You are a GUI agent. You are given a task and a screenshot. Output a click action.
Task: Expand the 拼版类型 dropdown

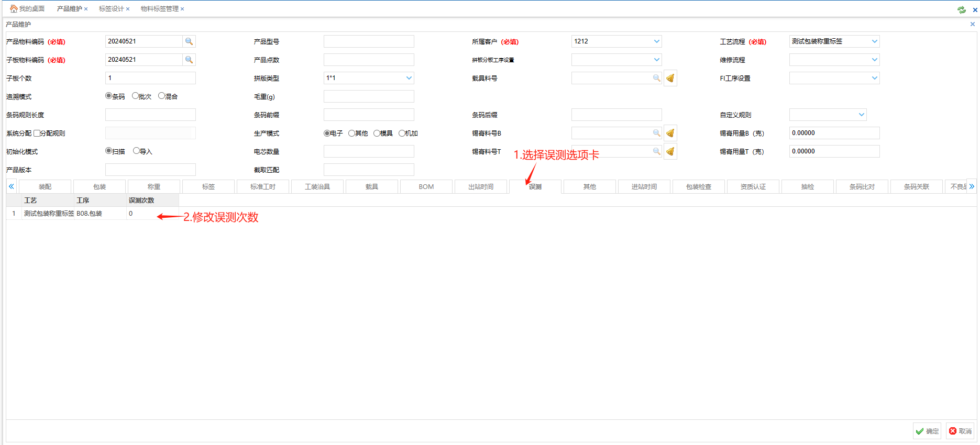[x=409, y=78]
